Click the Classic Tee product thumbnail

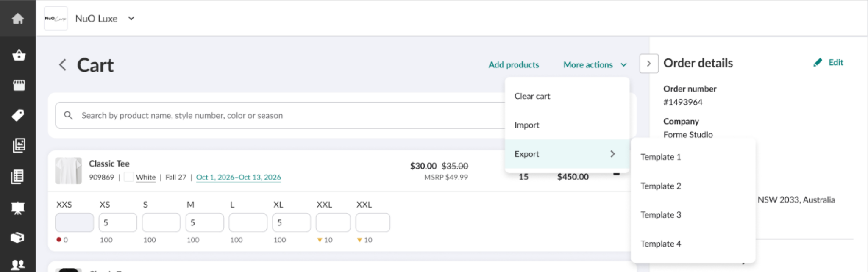coord(68,171)
